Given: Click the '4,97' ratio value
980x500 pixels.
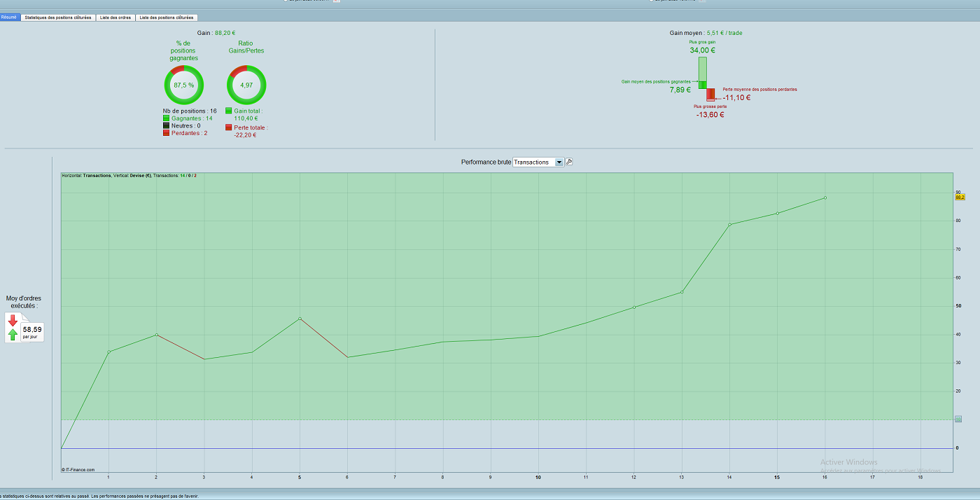Looking at the screenshot, I should coord(246,85).
